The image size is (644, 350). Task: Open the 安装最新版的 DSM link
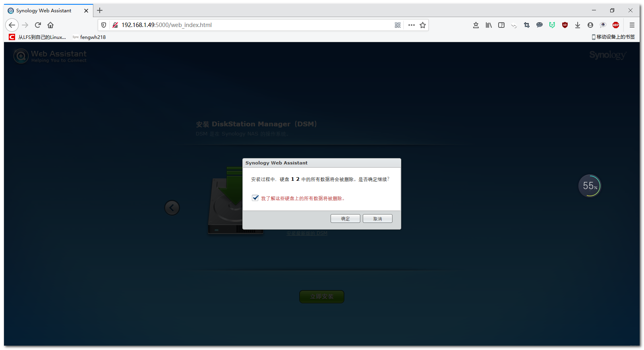pyautogui.click(x=307, y=233)
